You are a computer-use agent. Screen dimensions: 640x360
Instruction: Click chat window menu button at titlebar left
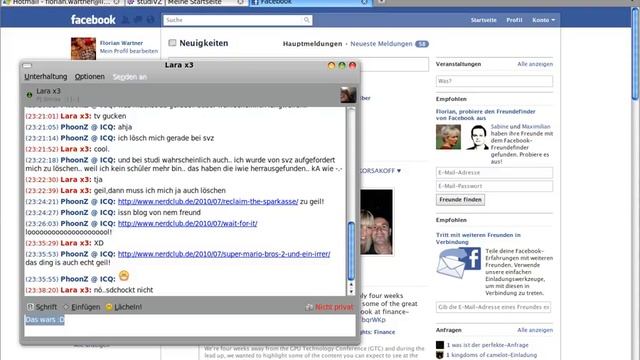27,65
